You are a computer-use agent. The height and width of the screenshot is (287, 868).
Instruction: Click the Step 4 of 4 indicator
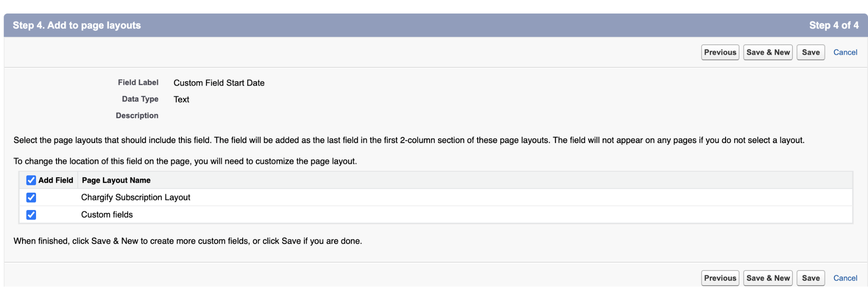tap(834, 25)
